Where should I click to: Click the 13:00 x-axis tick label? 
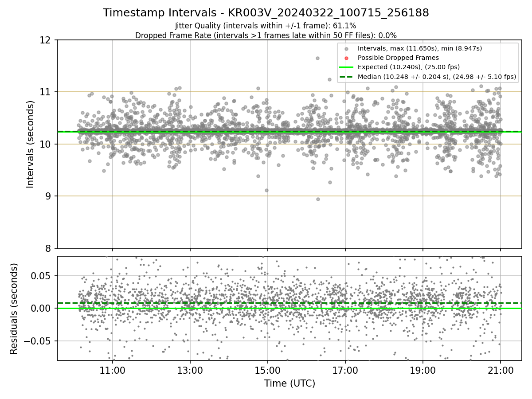point(190,370)
